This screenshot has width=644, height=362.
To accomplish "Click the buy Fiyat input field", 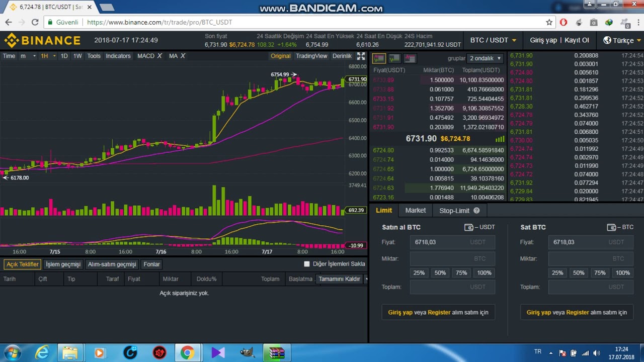I will [x=452, y=242].
